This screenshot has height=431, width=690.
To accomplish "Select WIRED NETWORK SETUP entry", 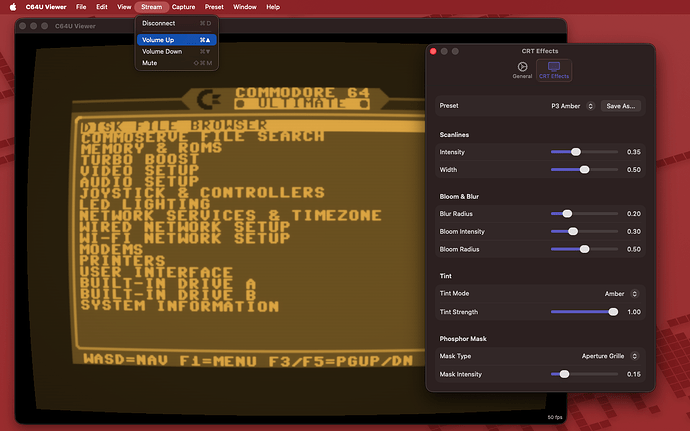I will 185,227.
